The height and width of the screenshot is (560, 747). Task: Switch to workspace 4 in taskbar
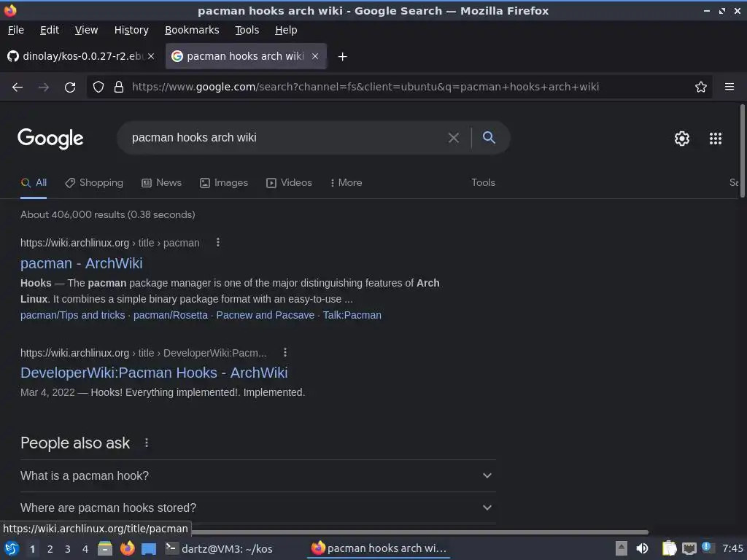click(x=85, y=549)
